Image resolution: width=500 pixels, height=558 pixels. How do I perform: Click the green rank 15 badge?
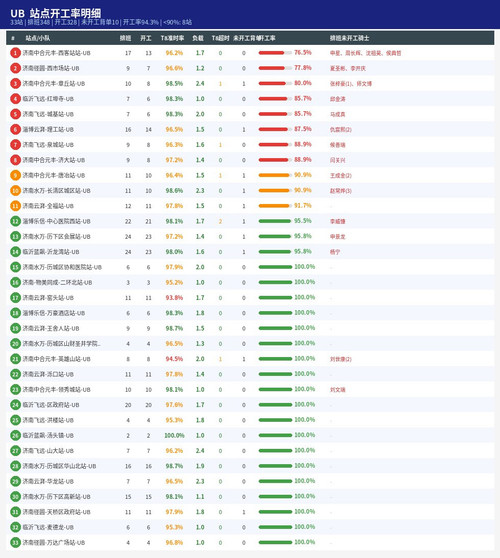click(x=15, y=267)
